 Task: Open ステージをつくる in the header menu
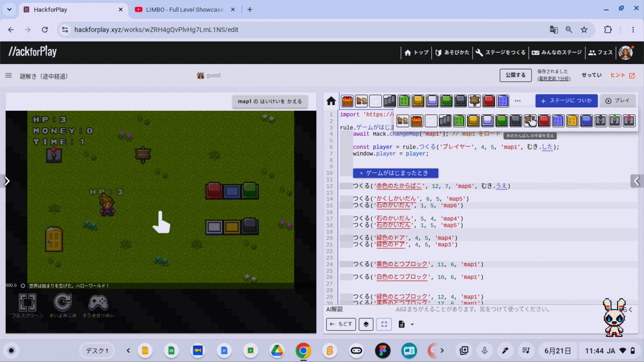501,53
